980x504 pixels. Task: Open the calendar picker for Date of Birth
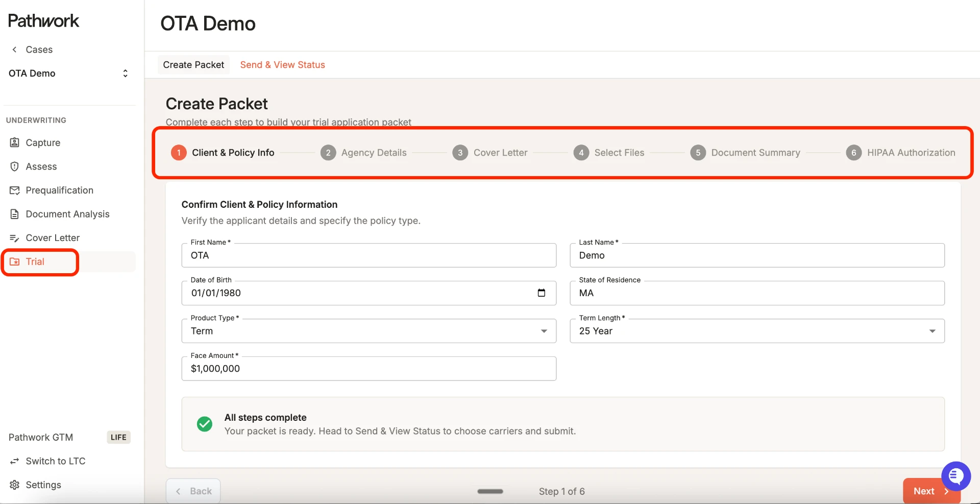pyautogui.click(x=542, y=293)
